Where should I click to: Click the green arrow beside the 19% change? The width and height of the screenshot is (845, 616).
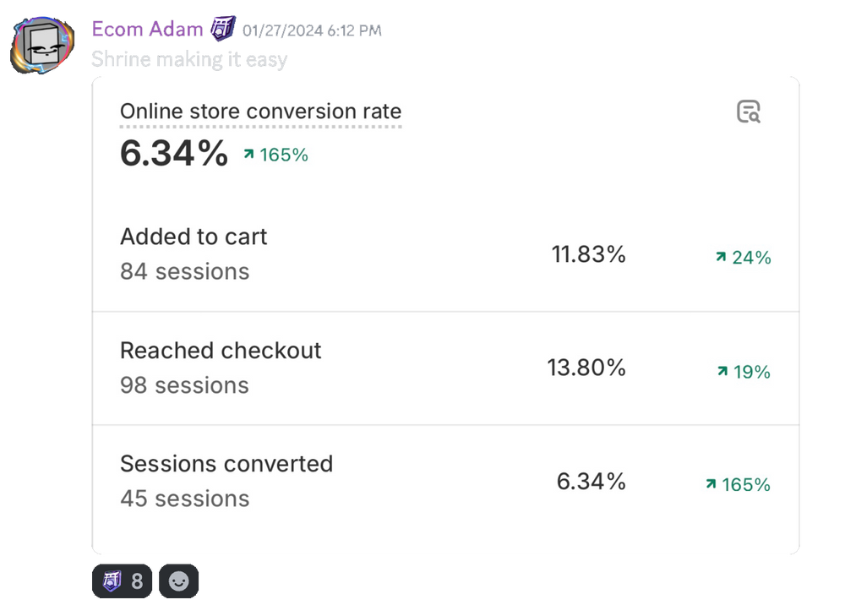tap(722, 371)
